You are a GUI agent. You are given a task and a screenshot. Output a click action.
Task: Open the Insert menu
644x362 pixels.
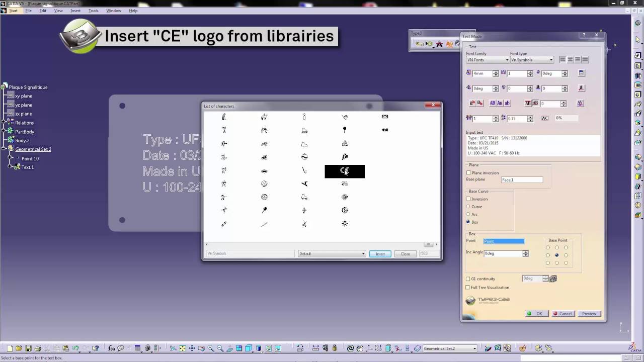coord(75,11)
